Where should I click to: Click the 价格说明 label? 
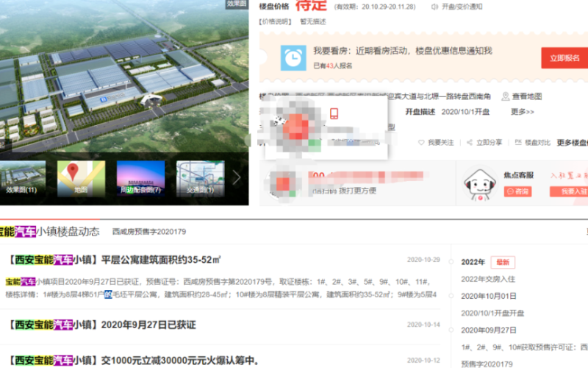275,21
